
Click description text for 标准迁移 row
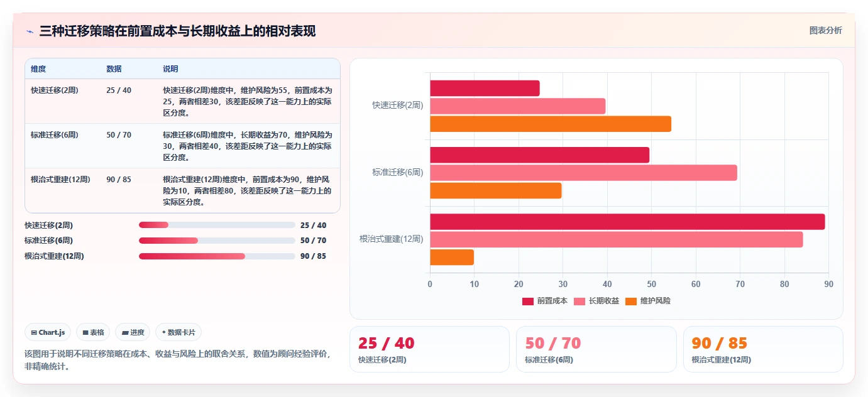(248, 146)
